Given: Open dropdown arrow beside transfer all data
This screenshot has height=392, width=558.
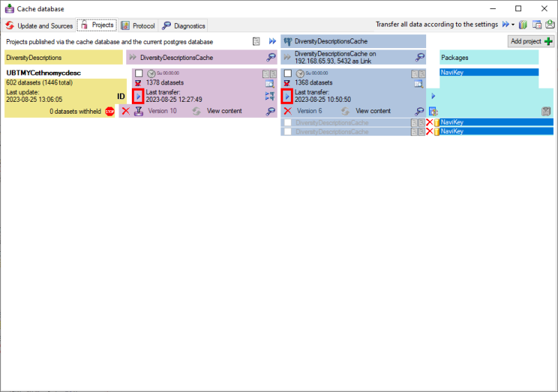Looking at the screenshot, I should 513,24.
